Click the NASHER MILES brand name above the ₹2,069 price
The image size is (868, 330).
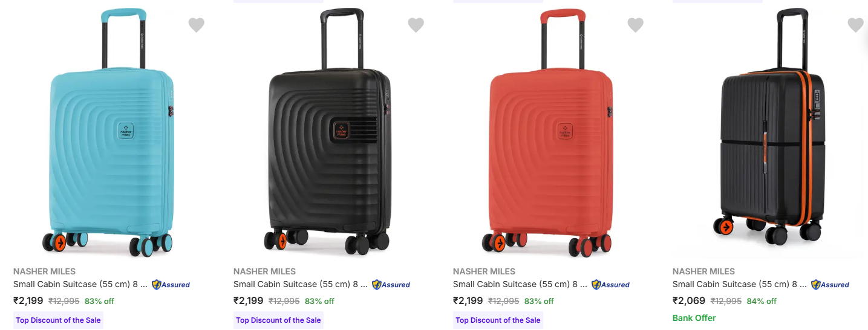click(x=703, y=271)
